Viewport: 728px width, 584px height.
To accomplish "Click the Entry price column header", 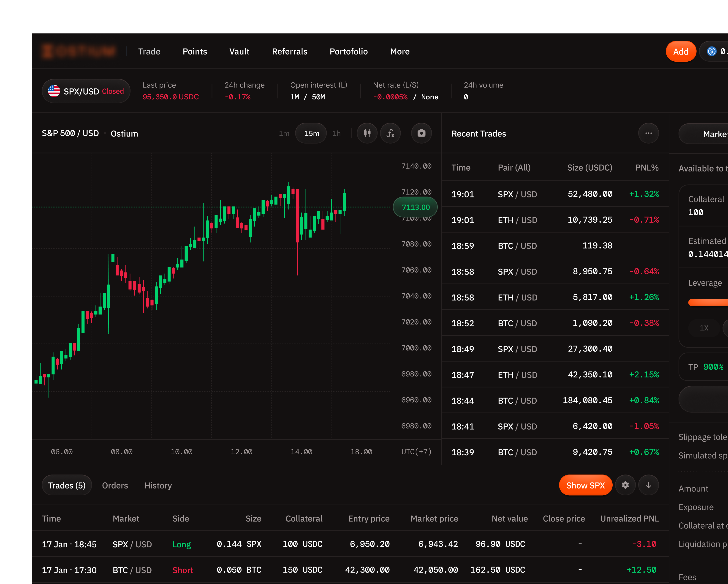I will (369, 519).
